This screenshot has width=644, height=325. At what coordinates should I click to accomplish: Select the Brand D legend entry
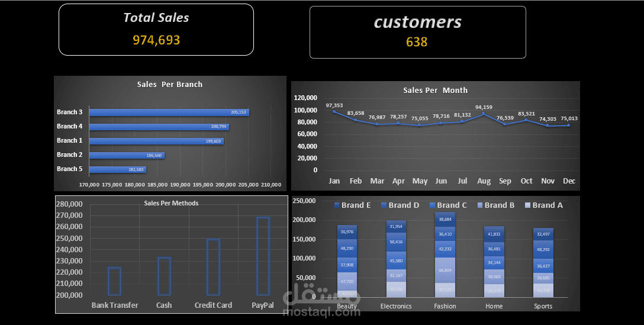[400, 205]
